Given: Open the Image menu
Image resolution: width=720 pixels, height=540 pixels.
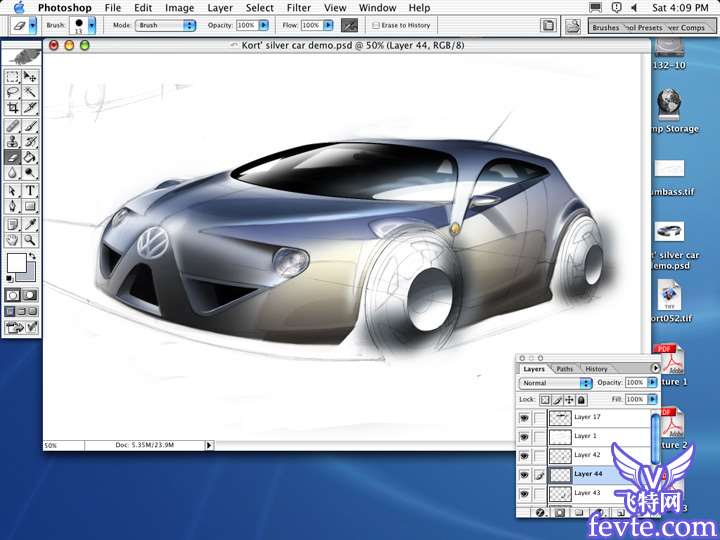Looking at the screenshot, I should pyautogui.click(x=179, y=8).
